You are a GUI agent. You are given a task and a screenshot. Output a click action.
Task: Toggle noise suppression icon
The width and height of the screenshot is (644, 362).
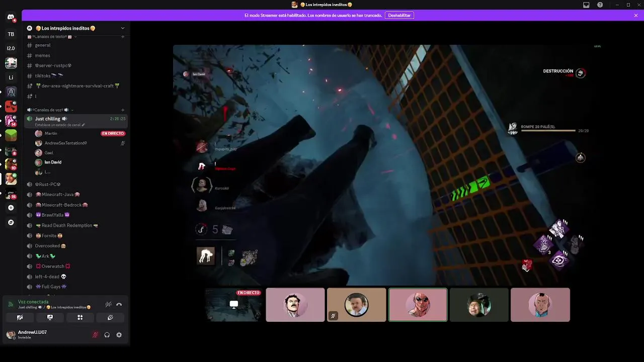click(108, 305)
